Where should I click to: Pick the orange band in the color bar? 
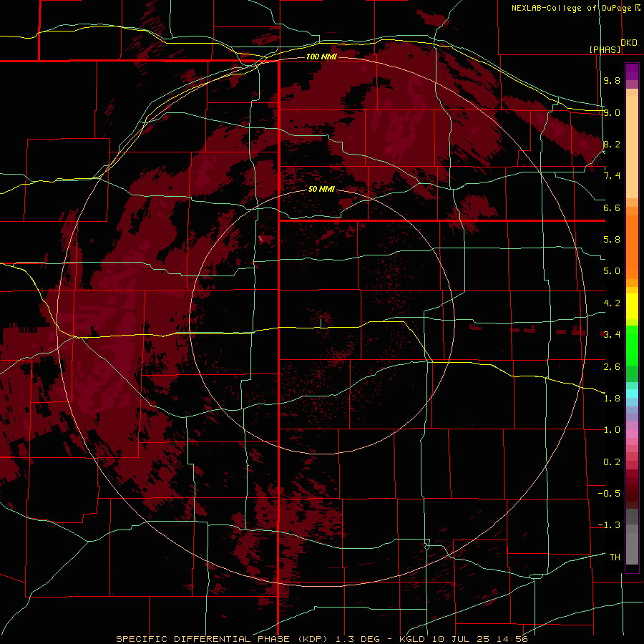point(632,246)
